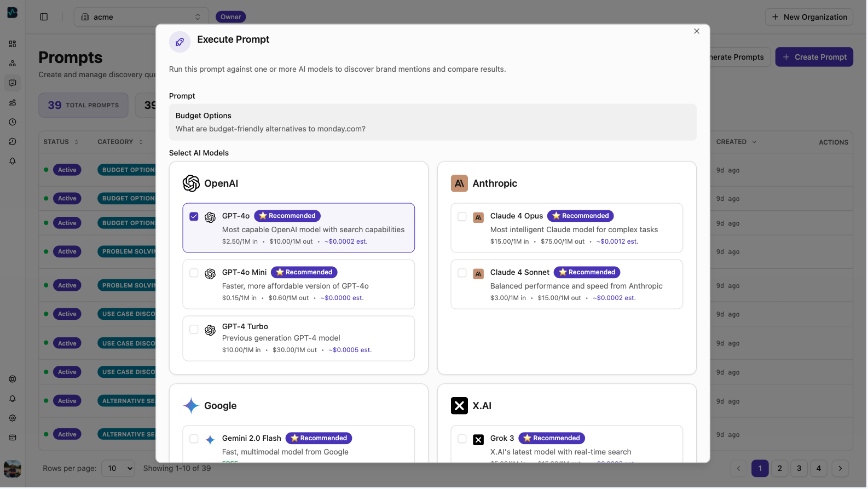Uncheck the GPT-4o model checkbox
Viewport: 868px width, 489px height.
[194, 217]
